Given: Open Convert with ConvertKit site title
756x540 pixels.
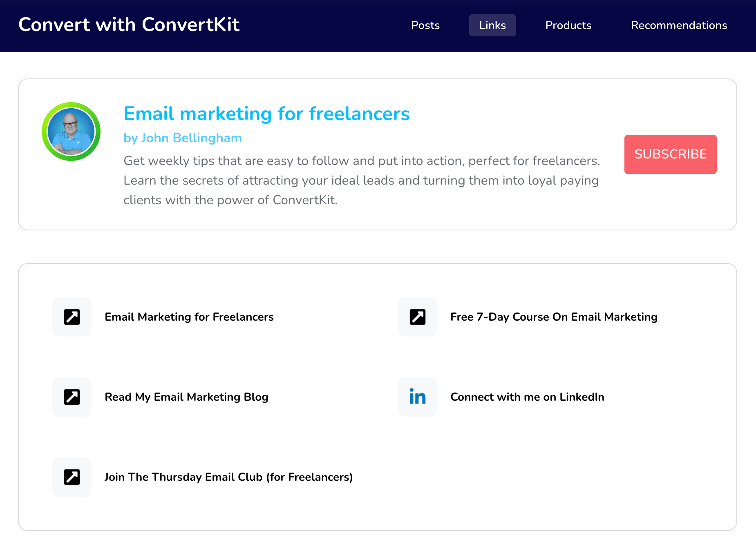Looking at the screenshot, I should (x=129, y=25).
